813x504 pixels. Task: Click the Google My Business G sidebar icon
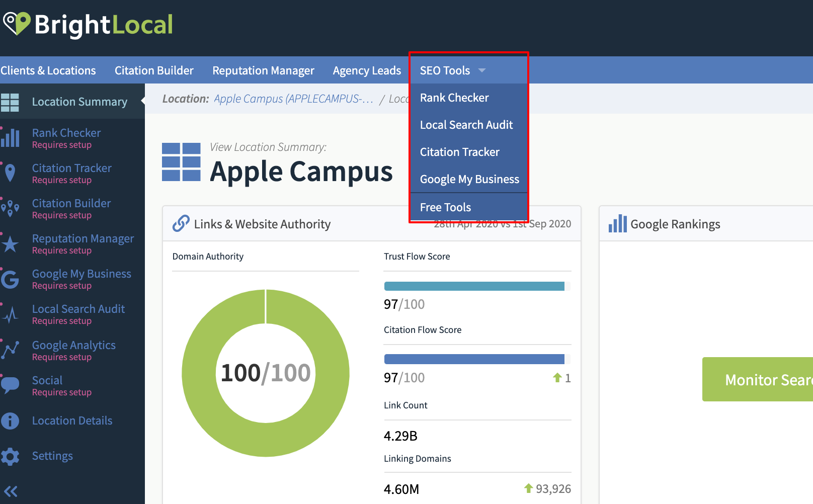coord(10,279)
